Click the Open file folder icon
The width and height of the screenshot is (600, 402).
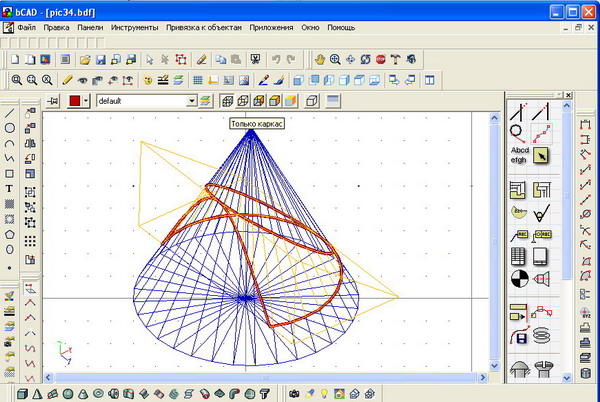(x=85, y=60)
